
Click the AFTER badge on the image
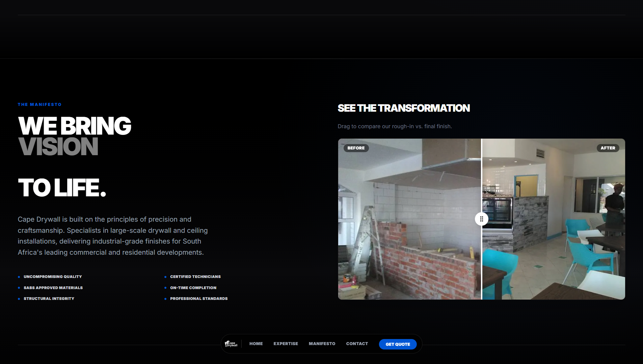click(608, 148)
